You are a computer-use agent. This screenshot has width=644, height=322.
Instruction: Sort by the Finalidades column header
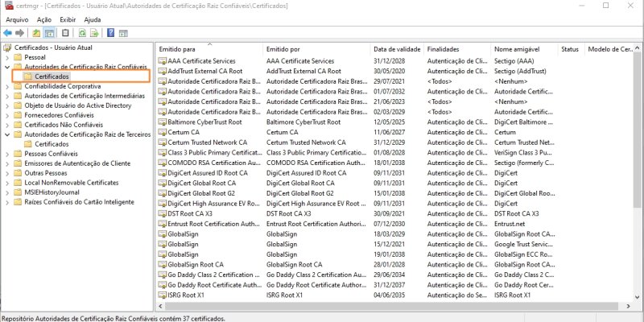click(457, 49)
